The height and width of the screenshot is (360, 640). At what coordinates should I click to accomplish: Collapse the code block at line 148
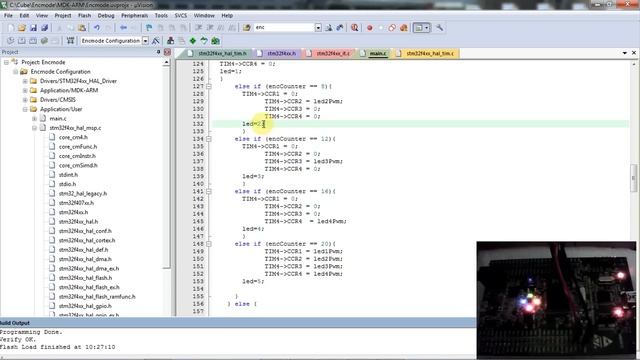click(x=209, y=244)
